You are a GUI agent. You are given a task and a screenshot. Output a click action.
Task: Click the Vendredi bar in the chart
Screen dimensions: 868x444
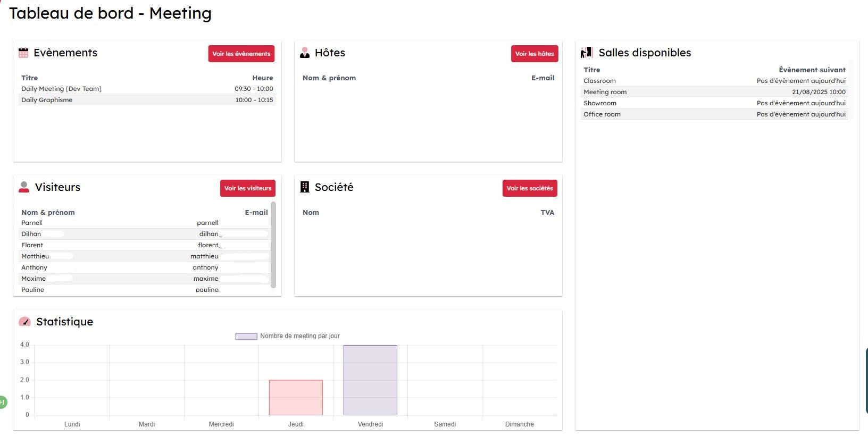click(x=370, y=380)
